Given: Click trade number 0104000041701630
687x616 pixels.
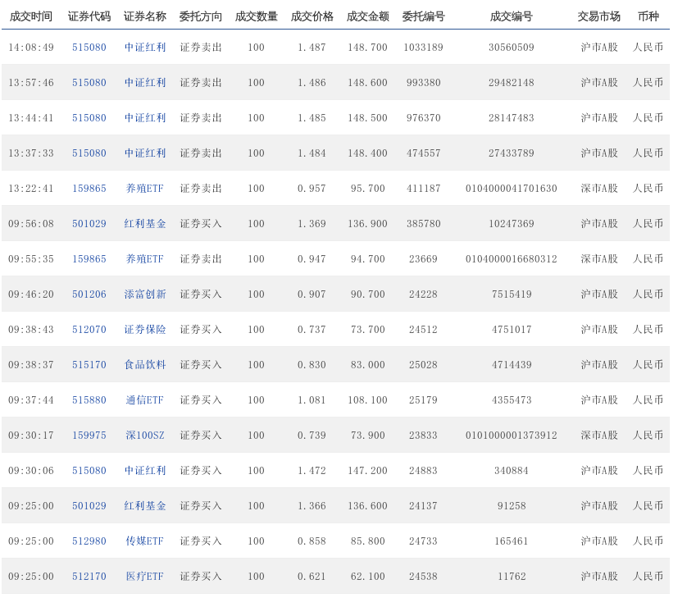Looking at the screenshot, I should pyautogui.click(x=511, y=189).
